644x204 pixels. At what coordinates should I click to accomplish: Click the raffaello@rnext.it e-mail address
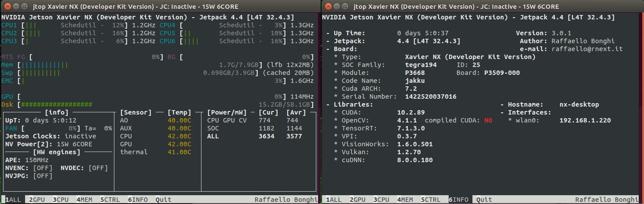click(x=587, y=49)
